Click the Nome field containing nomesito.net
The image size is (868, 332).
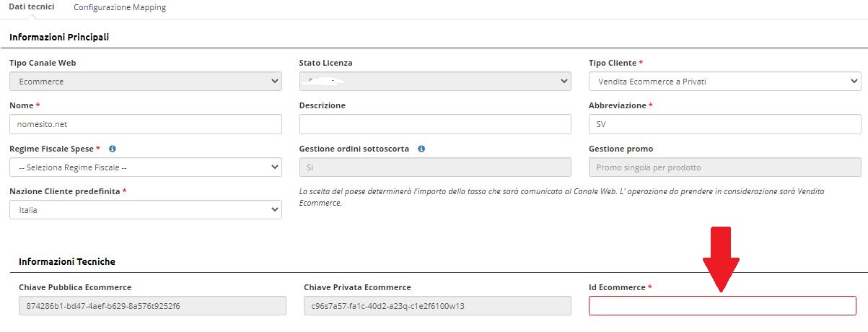coord(145,124)
